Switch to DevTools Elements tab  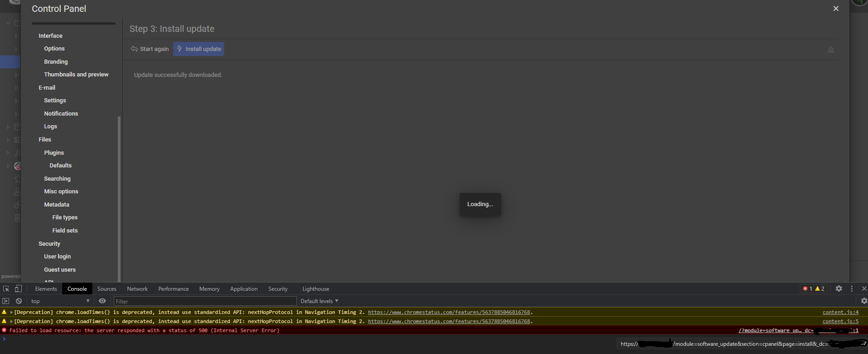[x=46, y=289]
